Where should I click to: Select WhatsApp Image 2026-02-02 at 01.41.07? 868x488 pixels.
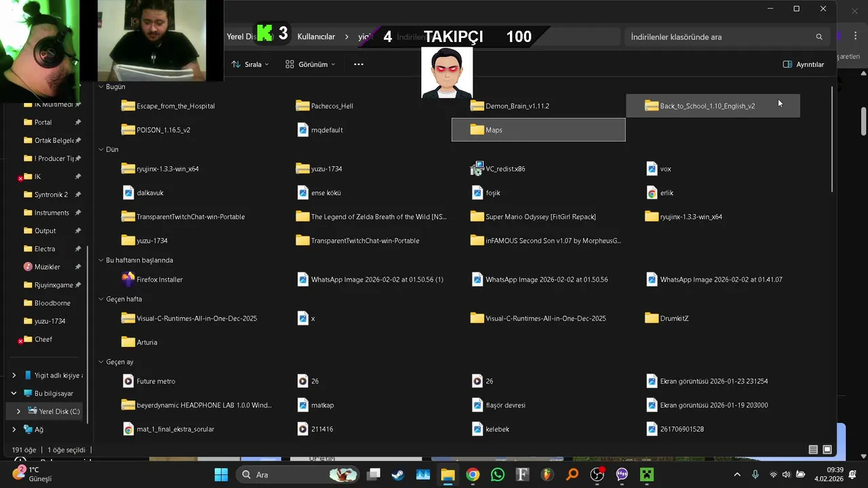click(x=715, y=279)
